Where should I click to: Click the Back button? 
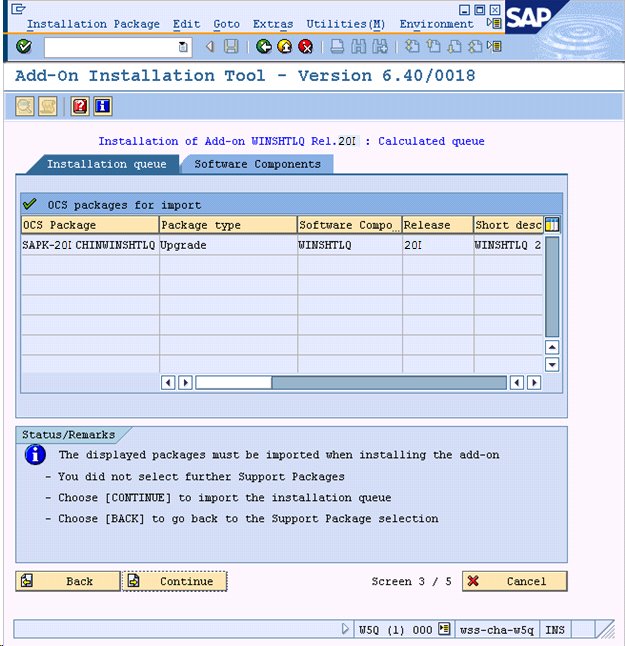(68, 581)
